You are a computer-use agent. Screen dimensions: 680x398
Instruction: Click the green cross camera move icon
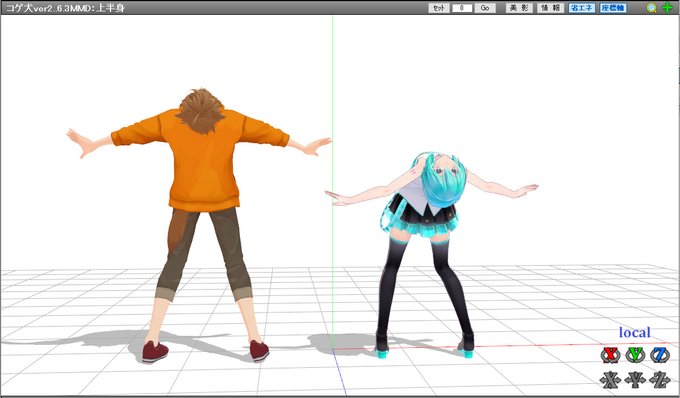[667, 8]
